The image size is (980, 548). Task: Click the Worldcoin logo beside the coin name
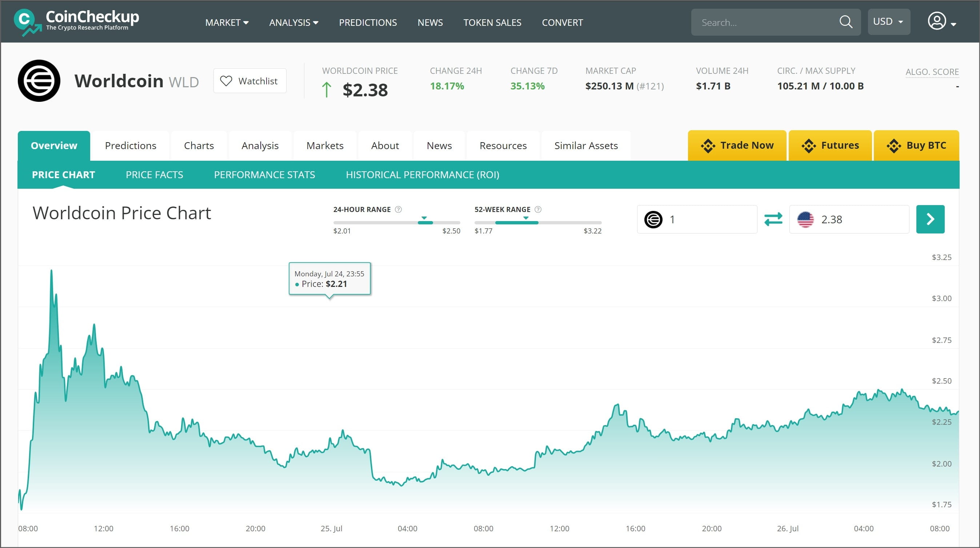39,81
